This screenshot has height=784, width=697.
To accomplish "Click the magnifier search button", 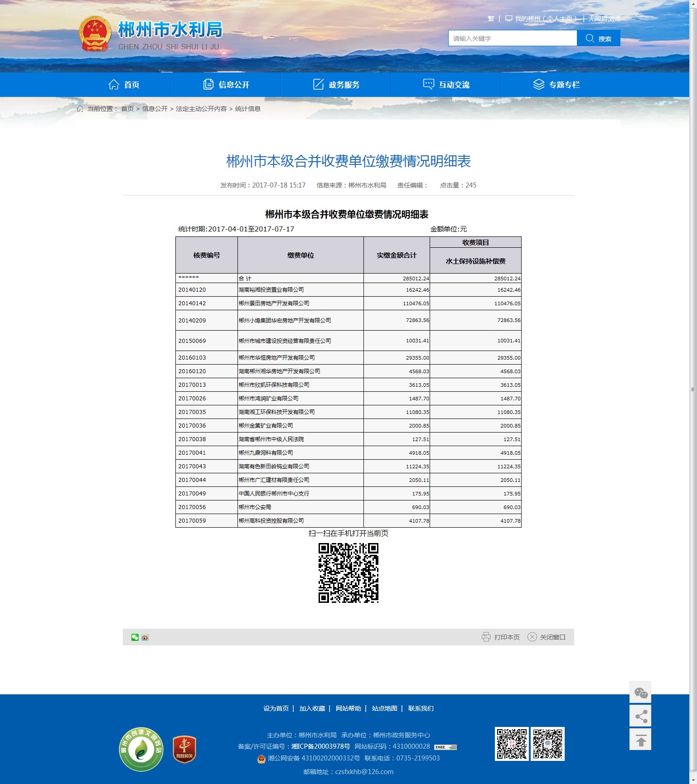I will click(598, 38).
